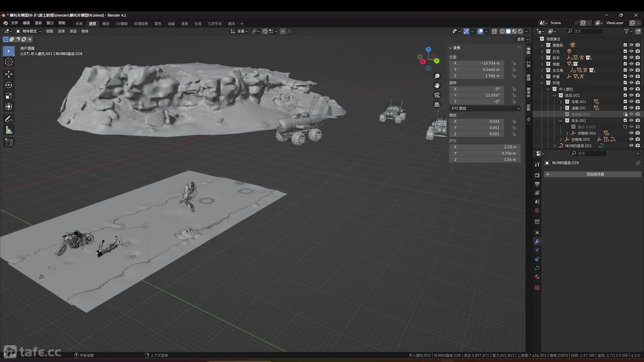Select the Box Select tool in the toolbar
This screenshot has width=644, height=362.
(x=9, y=51)
